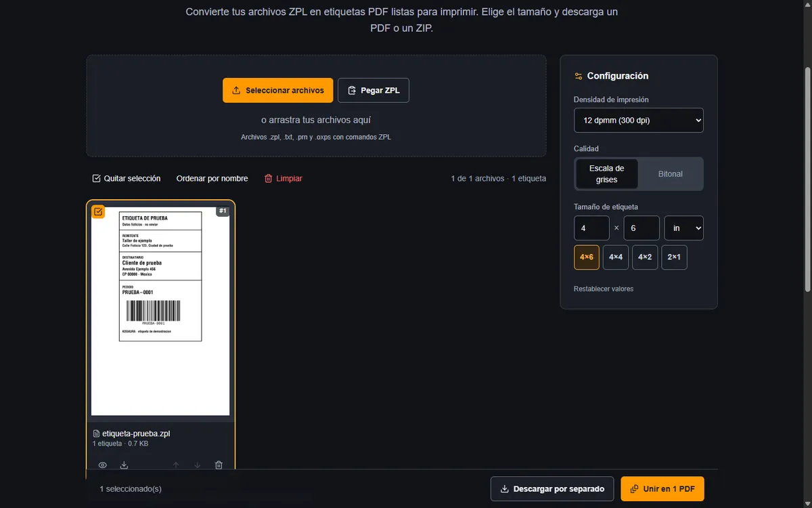Move etiqueta-prueba.zpl up with the arrow icon
The height and width of the screenshot is (508, 812).
(x=176, y=465)
